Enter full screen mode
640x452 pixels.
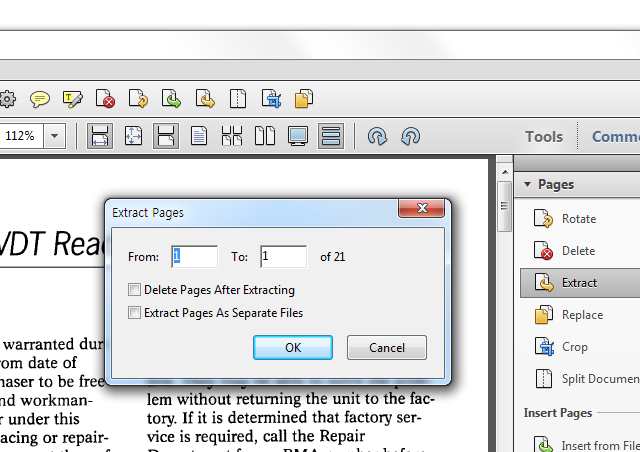tap(298, 136)
